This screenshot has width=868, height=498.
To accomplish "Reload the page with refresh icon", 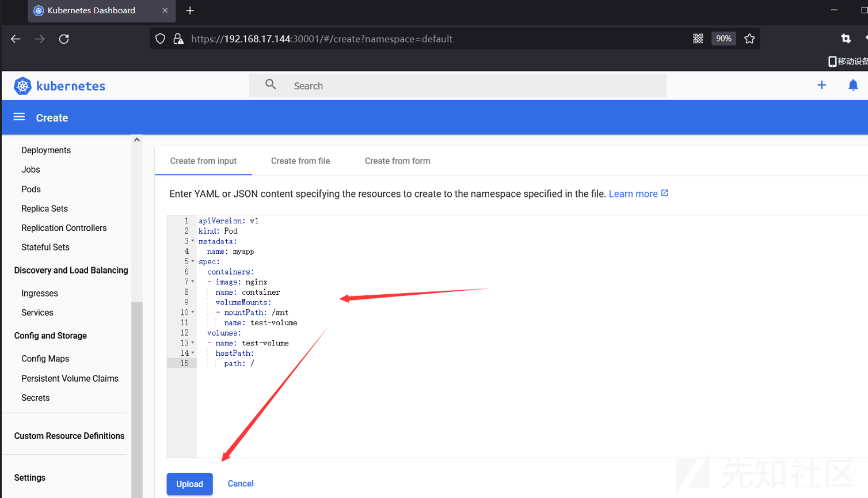I will pos(64,39).
